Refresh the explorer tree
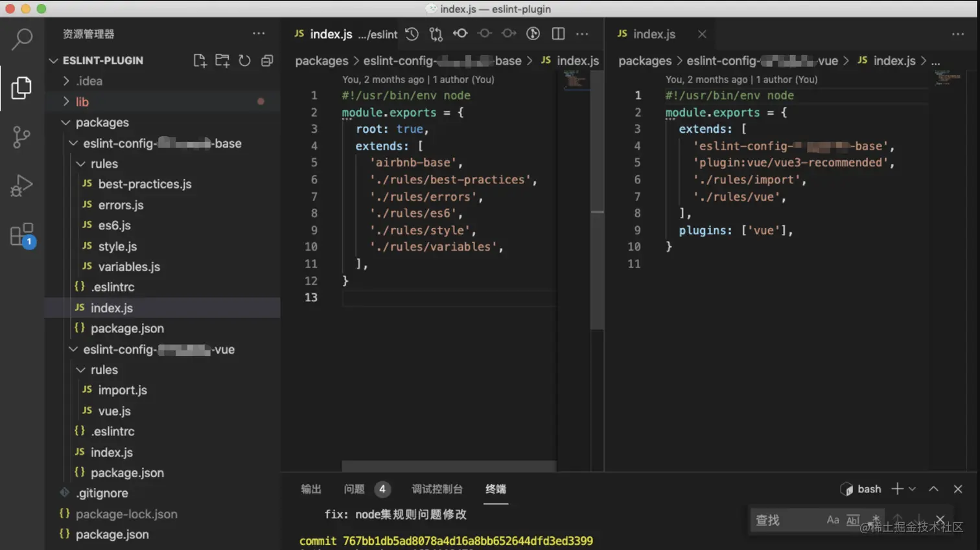The width and height of the screenshot is (980, 550). pyautogui.click(x=244, y=60)
